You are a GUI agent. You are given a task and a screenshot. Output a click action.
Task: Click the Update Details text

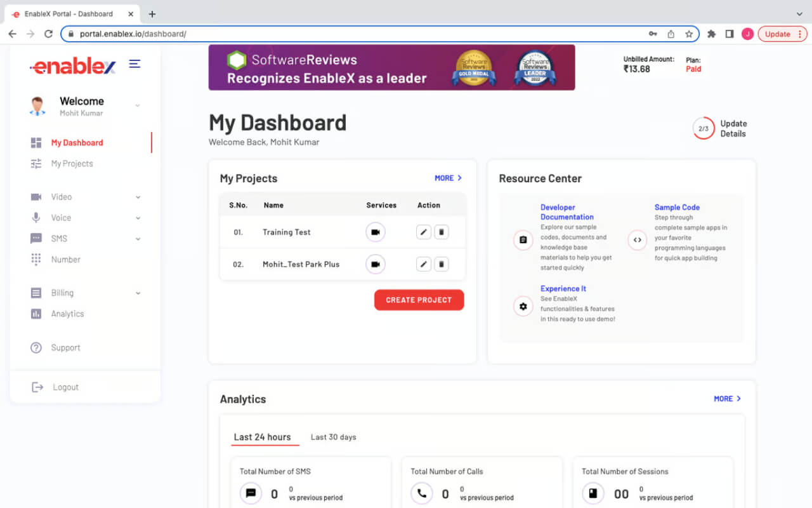(x=733, y=129)
